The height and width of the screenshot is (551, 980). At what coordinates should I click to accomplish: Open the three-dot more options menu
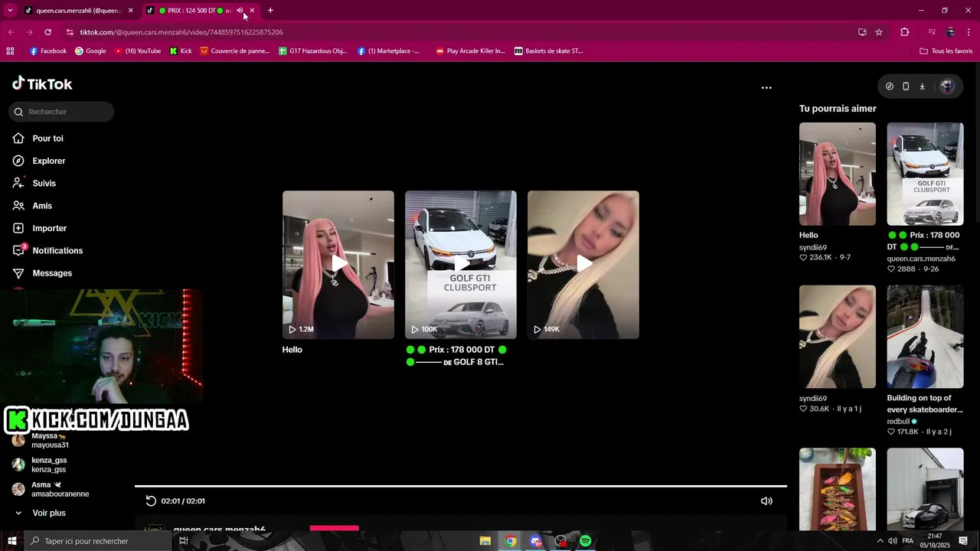pyautogui.click(x=766, y=88)
